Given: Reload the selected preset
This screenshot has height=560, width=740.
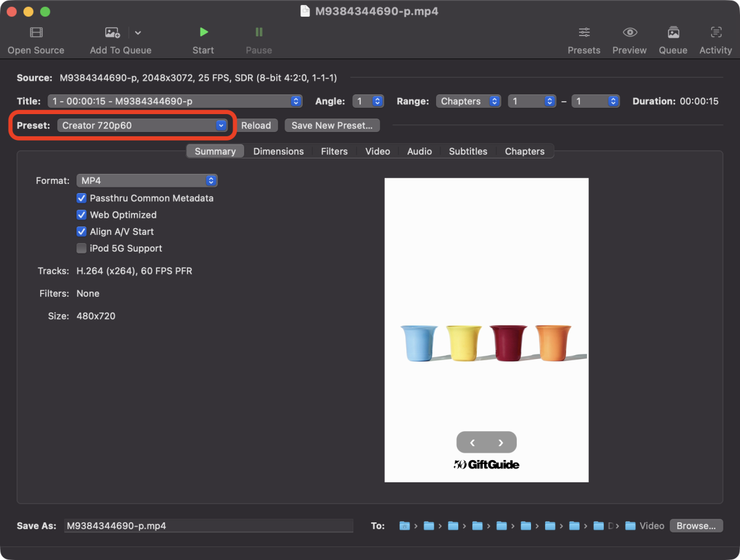Looking at the screenshot, I should [257, 125].
